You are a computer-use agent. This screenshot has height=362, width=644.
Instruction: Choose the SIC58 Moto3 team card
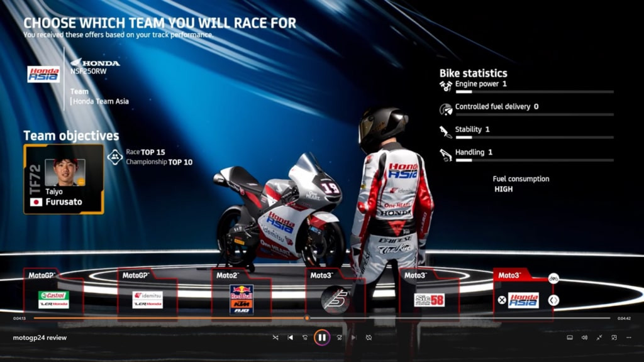pyautogui.click(x=429, y=300)
